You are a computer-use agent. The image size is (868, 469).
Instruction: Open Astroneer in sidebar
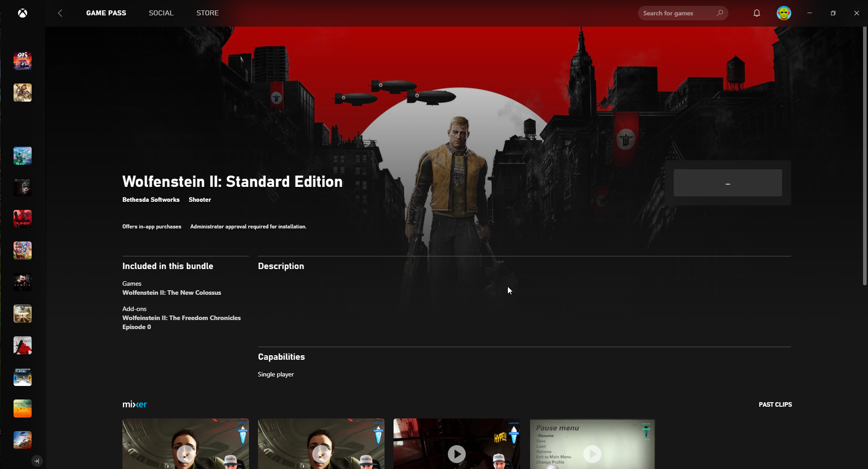tap(23, 156)
